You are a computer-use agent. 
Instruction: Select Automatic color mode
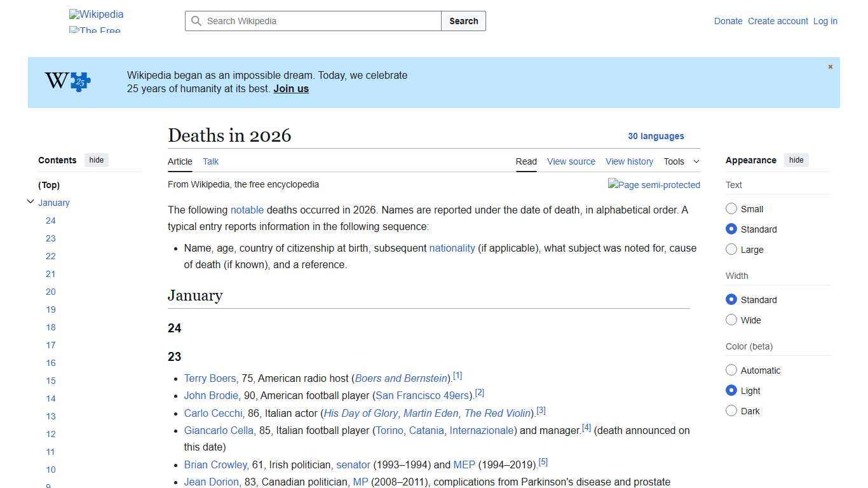[x=731, y=370]
